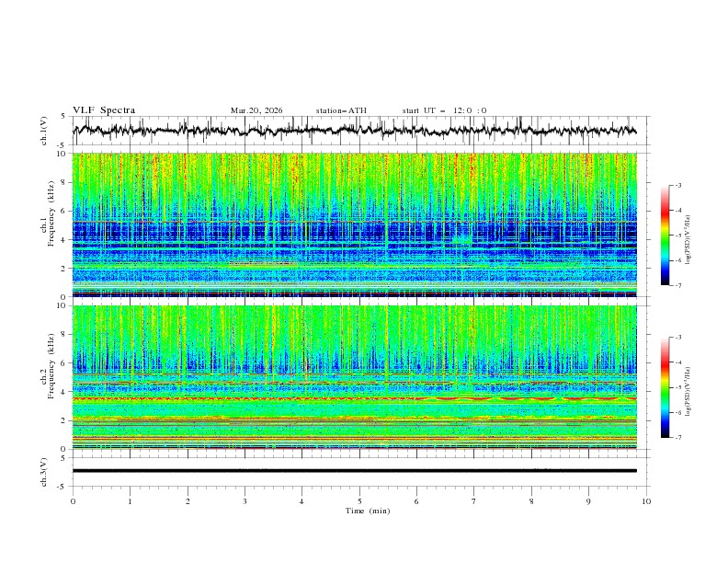Click the ch.2 PSD color scale bar
The height and width of the screenshot is (563, 728).
click(665, 387)
